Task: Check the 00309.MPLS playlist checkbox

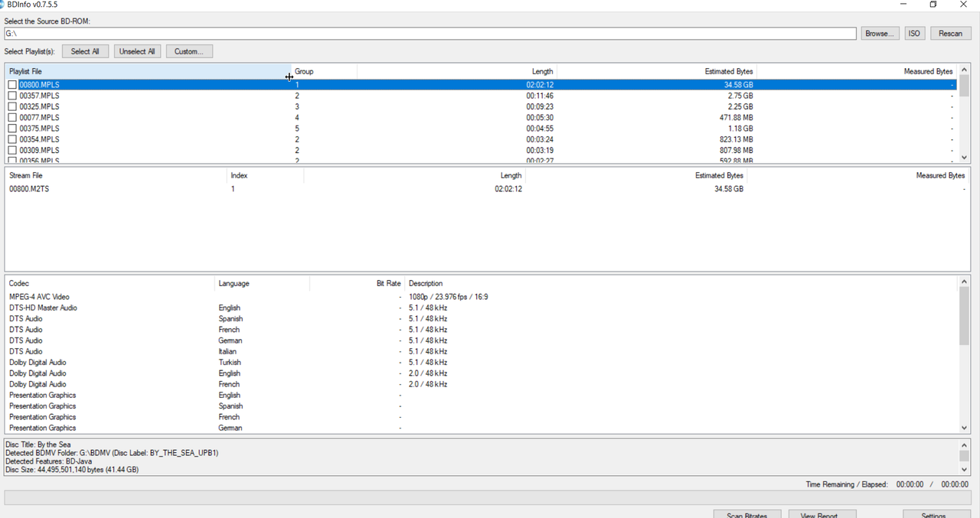Action: (x=12, y=151)
